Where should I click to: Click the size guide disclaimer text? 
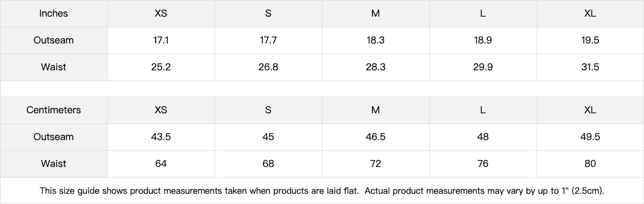(x=322, y=191)
